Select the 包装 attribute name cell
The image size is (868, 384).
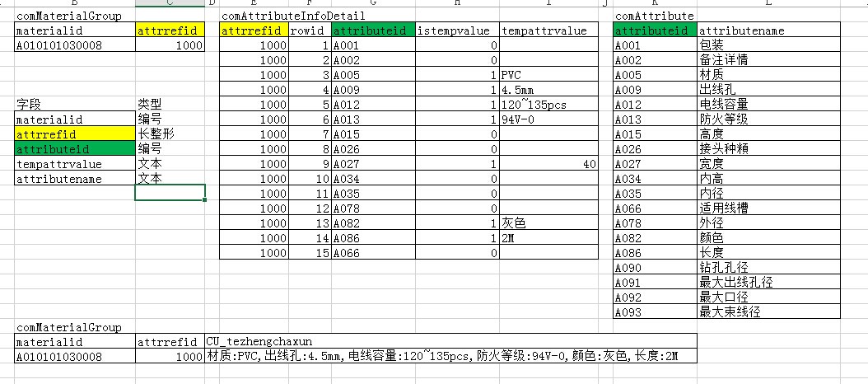pyautogui.click(x=768, y=45)
